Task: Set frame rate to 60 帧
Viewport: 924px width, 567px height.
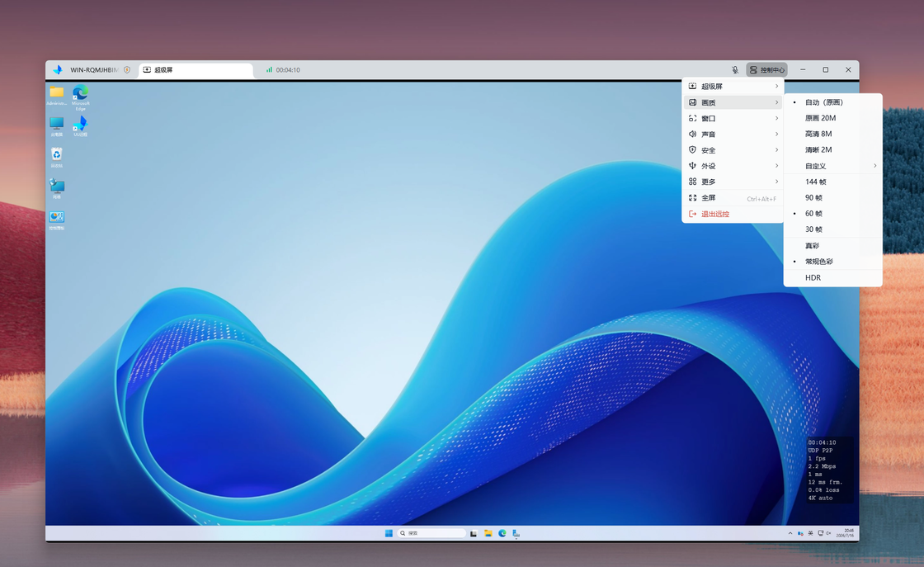Action: (832, 214)
